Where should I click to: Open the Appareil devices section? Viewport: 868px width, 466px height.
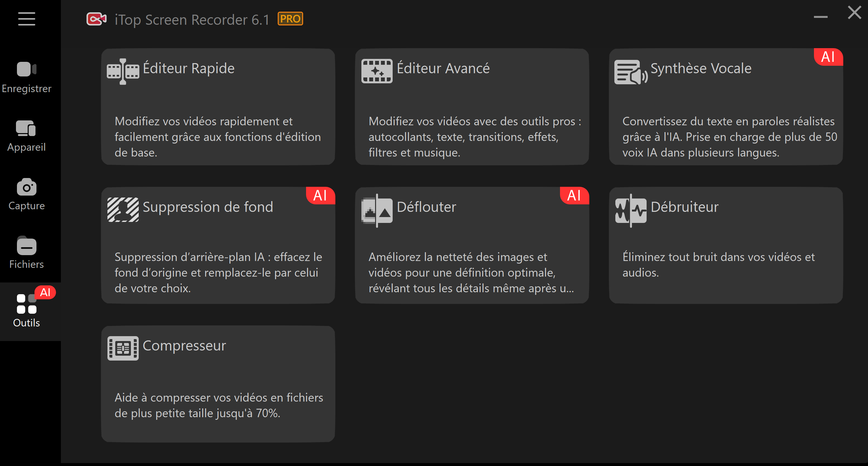click(26, 129)
